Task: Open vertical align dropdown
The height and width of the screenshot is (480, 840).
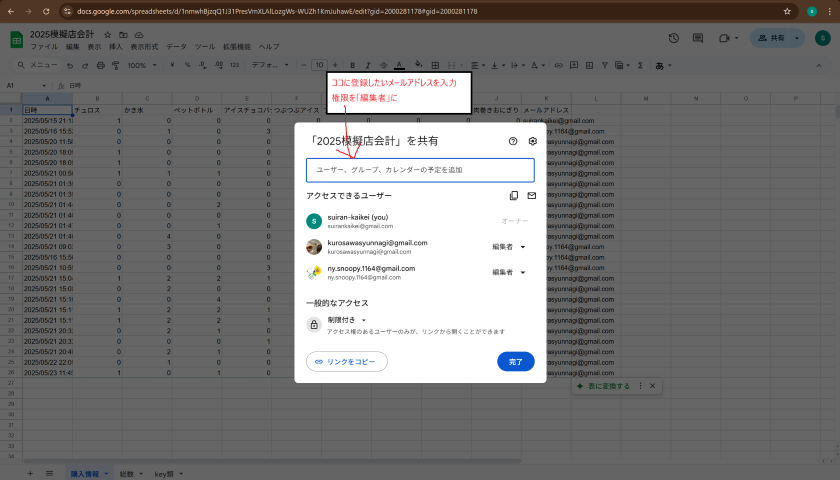Action: 498,65
